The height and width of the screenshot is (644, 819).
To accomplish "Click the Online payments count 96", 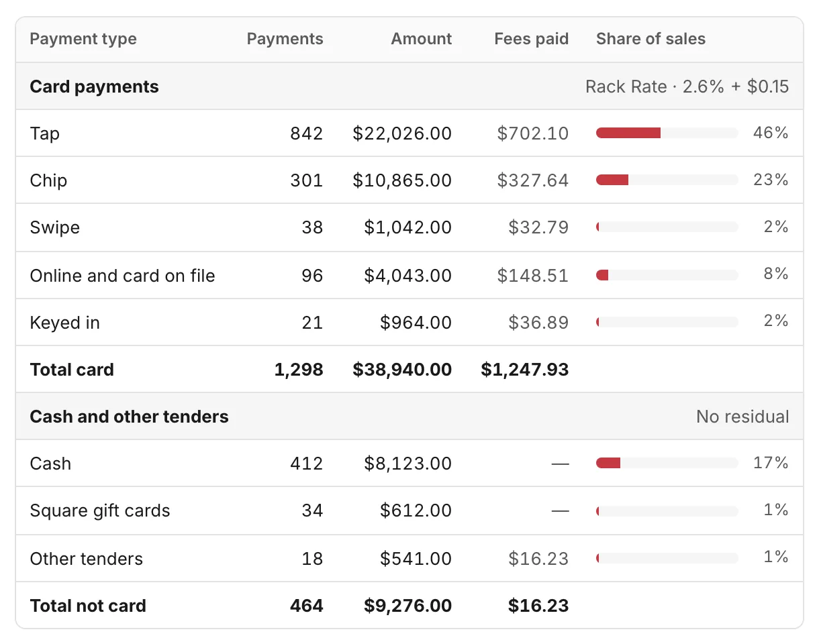I will 312,276.
